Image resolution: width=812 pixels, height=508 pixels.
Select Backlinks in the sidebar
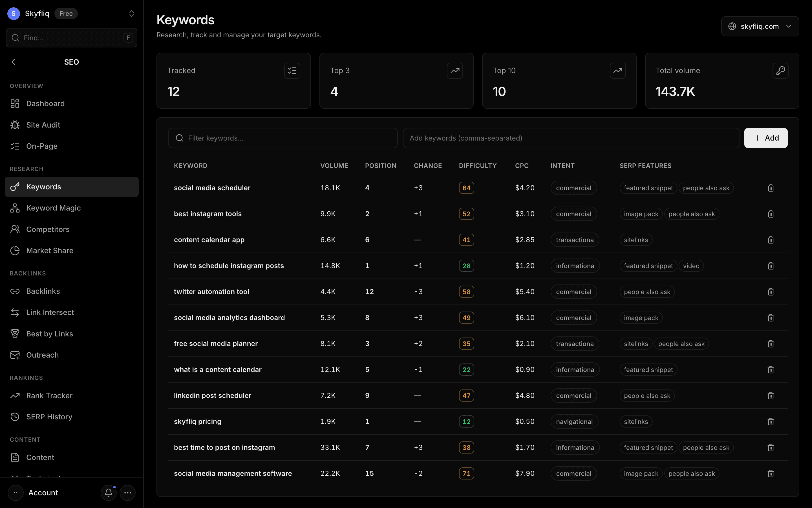pos(71,291)
